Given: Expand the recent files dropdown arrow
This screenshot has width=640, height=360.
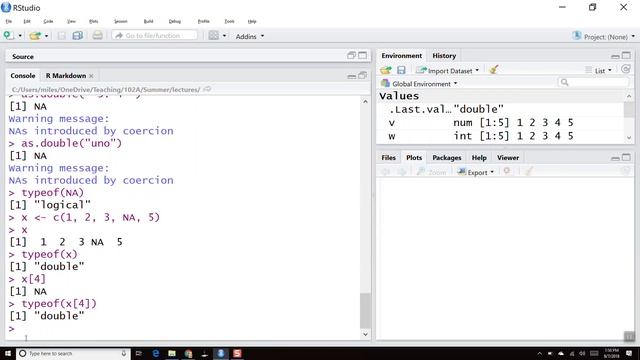Looking at the screenshot, I should 46,36.
